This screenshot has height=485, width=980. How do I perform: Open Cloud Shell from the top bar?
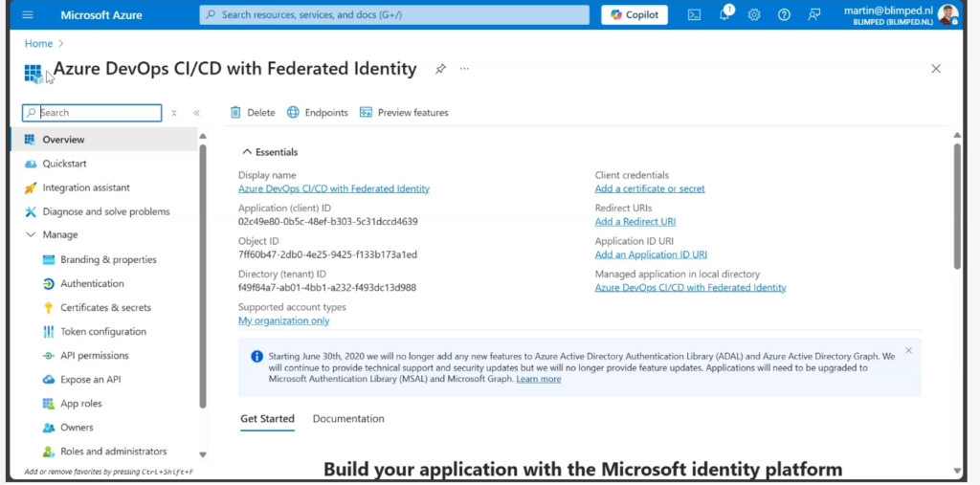tap(694, 15)
